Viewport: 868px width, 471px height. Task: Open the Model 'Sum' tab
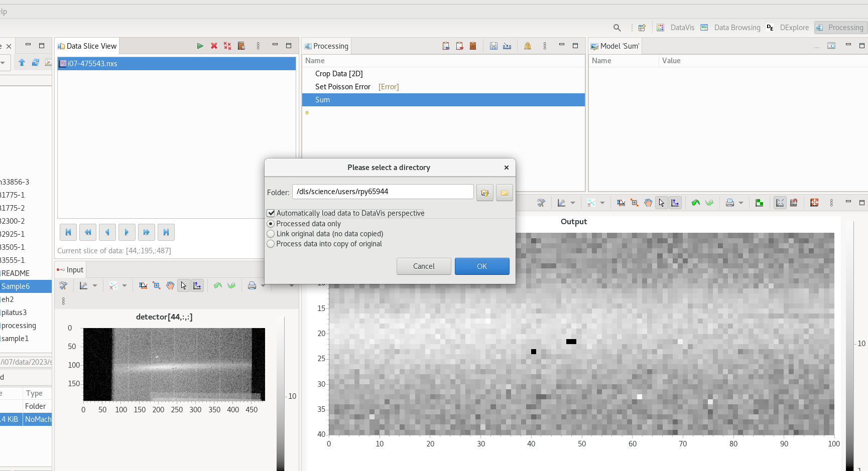point(615,46)
